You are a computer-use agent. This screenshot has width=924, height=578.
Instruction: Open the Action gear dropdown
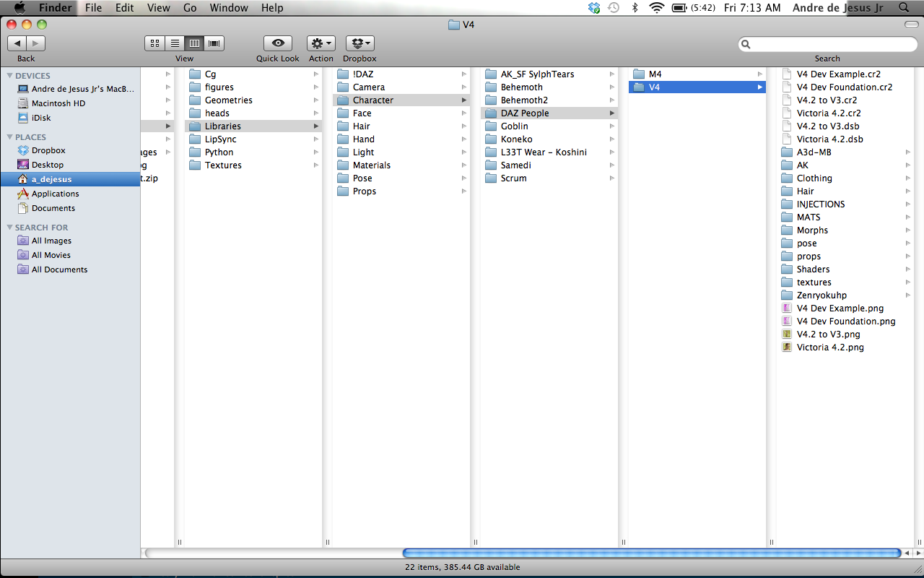point(321,43)
